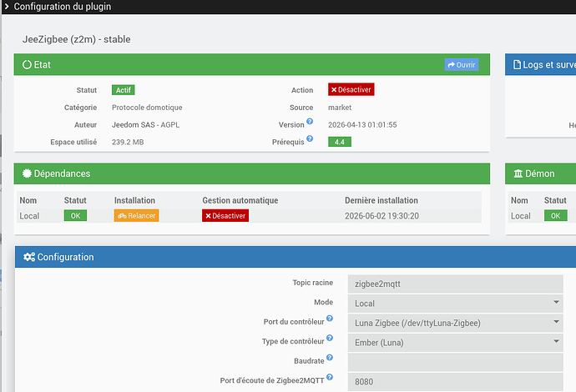Click the JeeZigbee (z2m) - stable title
This screenshot has height=392, width=576.
(x=77, y=39)
